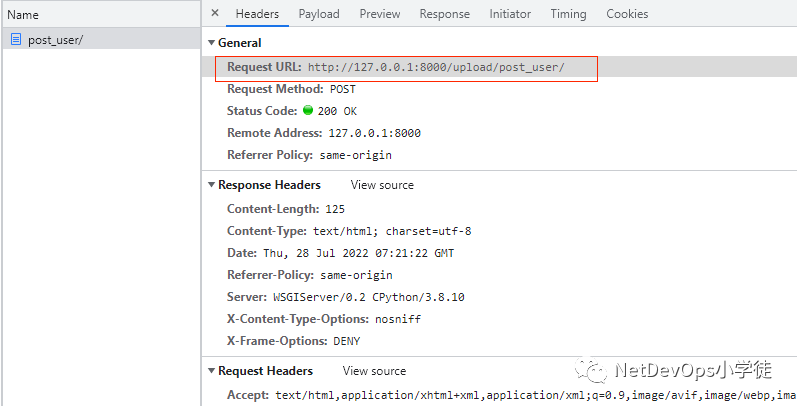The image size is (797, 406).
Task: View source of Response Headers
Action: [x=382, y=185]
